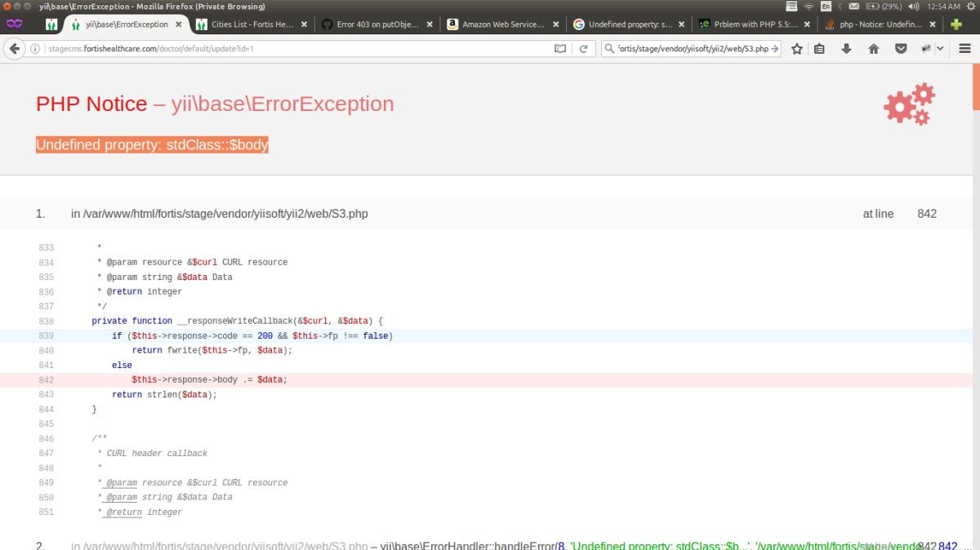The height and width of the screenshot is (550, 980).
Task: Click highlighted code line 842
Action: tap(486, 379)
